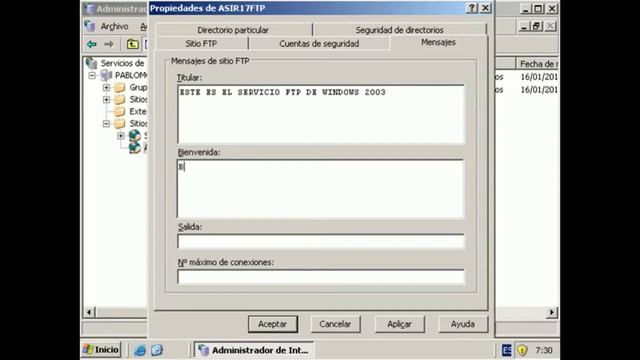Screen dimensions: 640x360
Task: Select the first FTP site globe icon
Action: click(135, 136)
